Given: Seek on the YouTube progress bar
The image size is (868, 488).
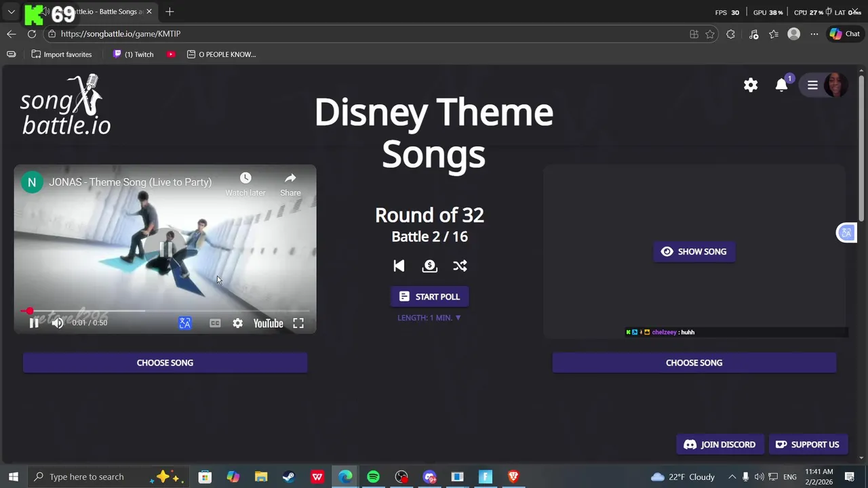Looking at the screenshot, I should (x=165, y=311).
